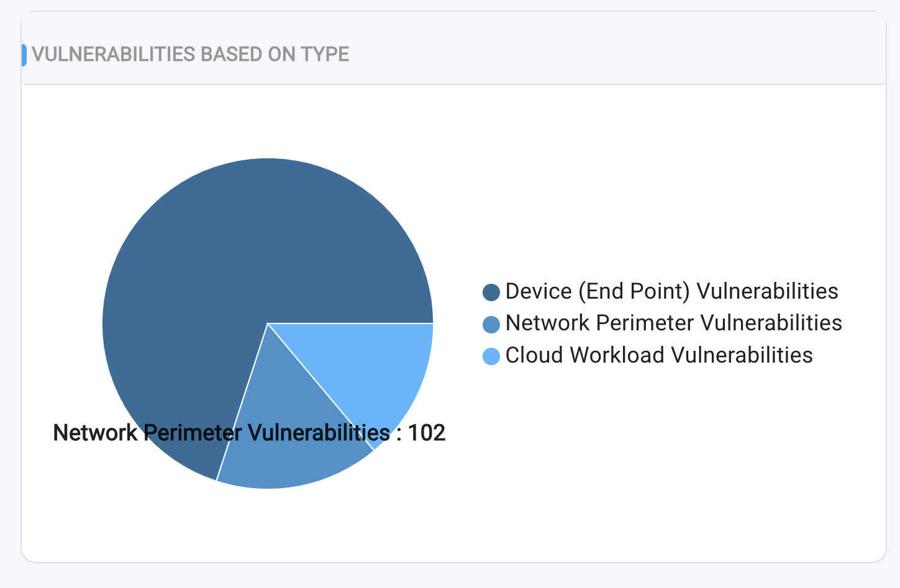The width and height of the screenshot is (900, 588).
Task: Click the Vulnerabilities Based on Type title
Action: click(190, 55)
